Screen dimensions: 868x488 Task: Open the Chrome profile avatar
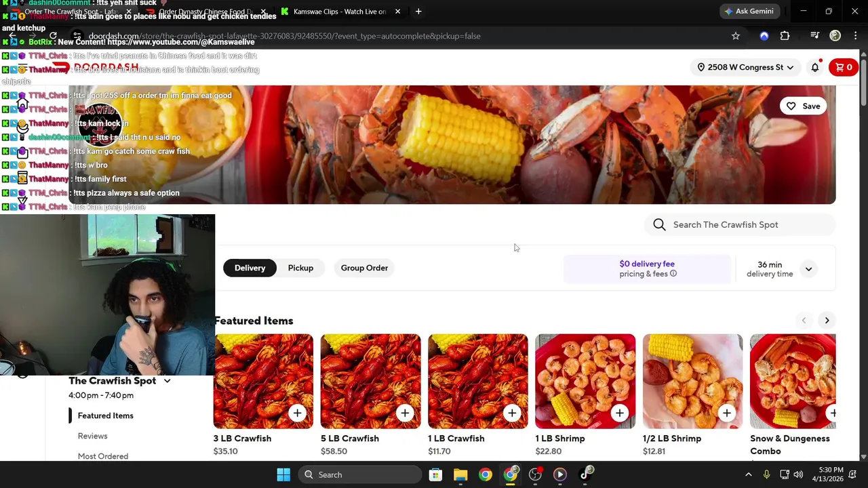[835, 36]
